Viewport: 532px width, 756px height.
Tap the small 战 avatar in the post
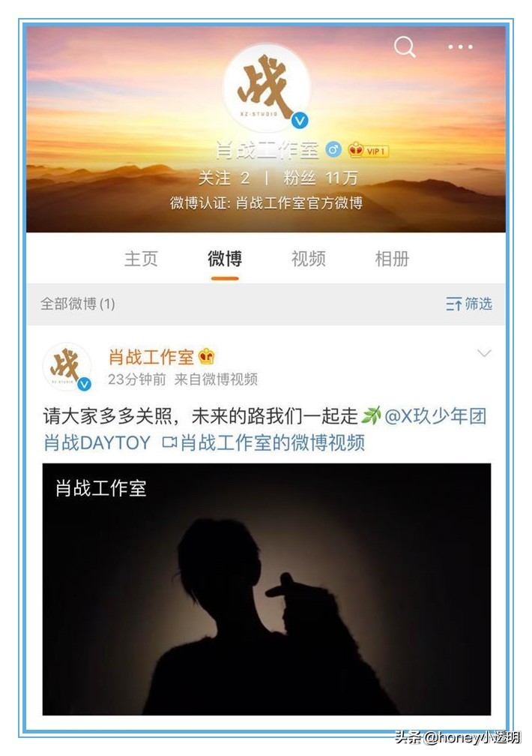click(67, 365)
